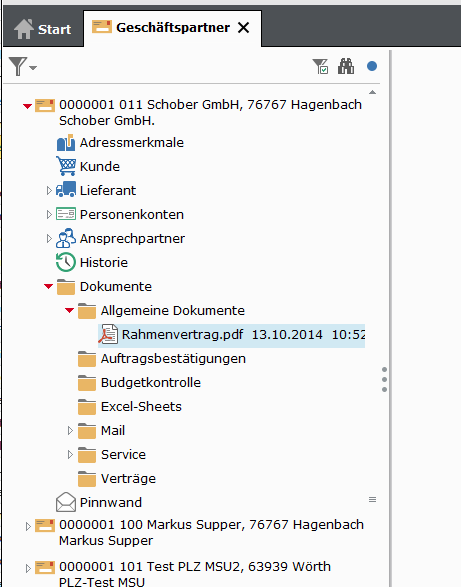
Task: Open Historie clock icon item
Action: (x=66, y=262)
